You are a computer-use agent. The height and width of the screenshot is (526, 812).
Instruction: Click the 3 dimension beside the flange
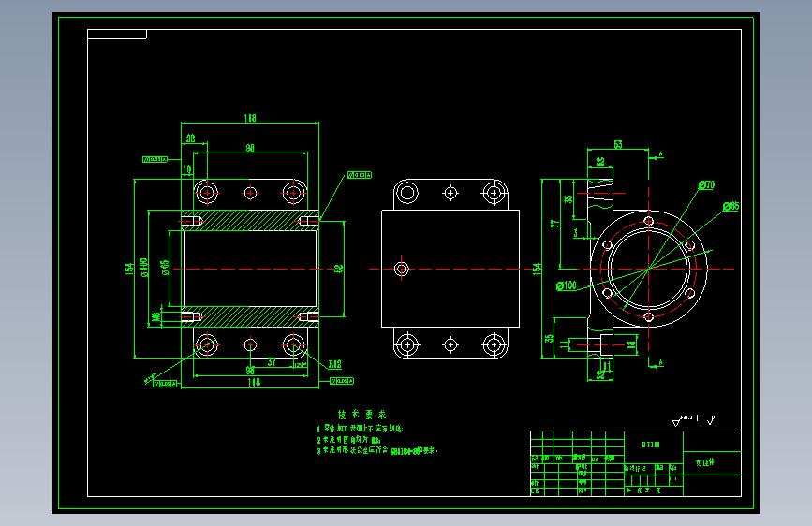point(576,233)
